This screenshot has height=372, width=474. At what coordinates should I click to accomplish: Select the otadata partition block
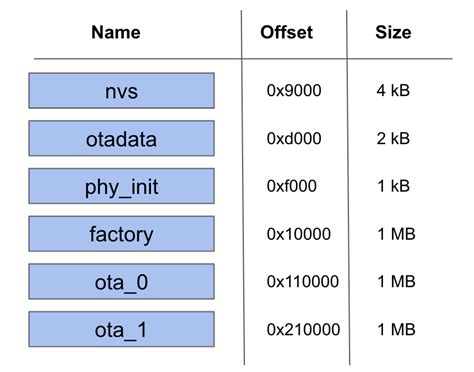[x=121, y=138]
